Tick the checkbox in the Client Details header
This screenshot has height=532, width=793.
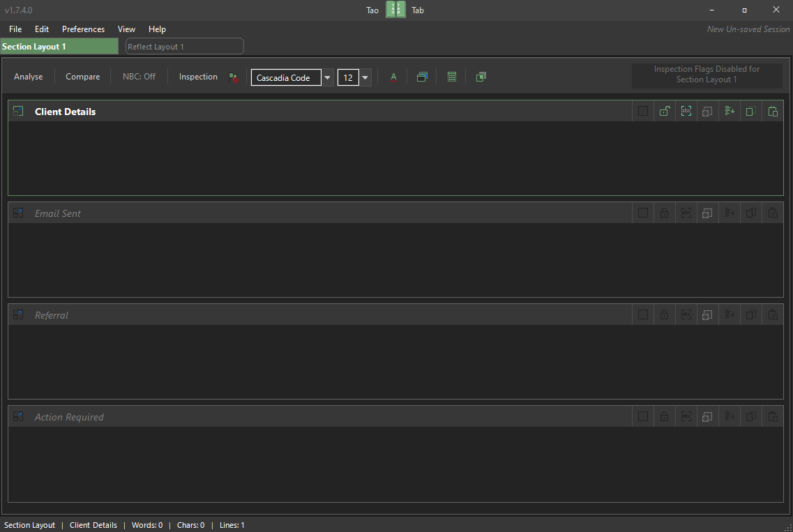[643, 112]
